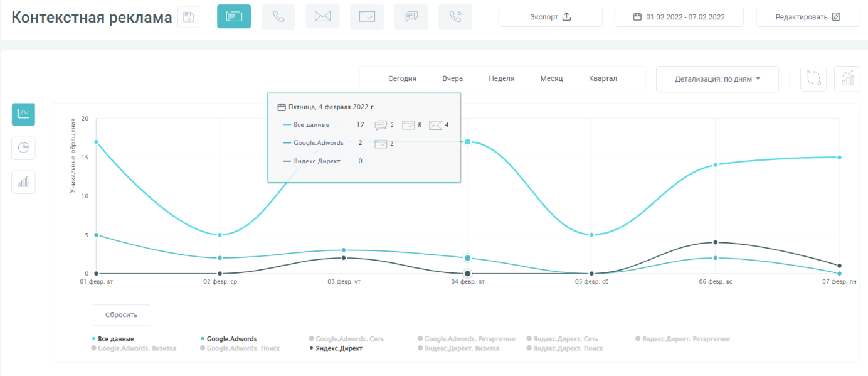Click the Экспорт button

tap(550, 17)
